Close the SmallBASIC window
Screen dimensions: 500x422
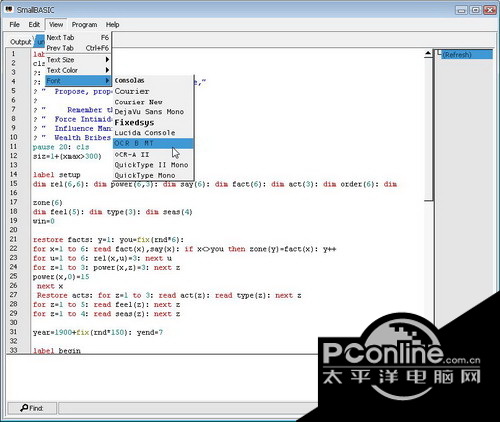click(x=490, y=10)
